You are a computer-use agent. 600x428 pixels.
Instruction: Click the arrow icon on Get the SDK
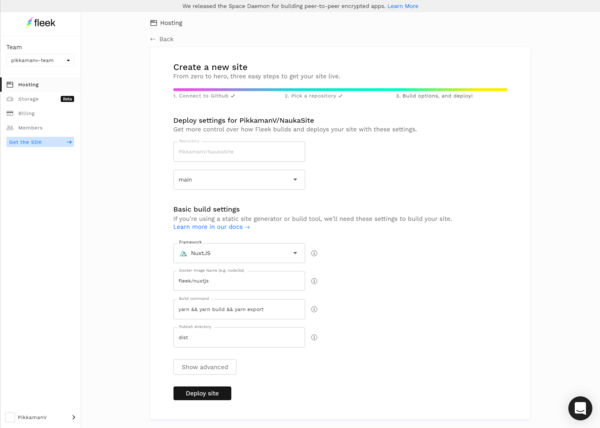click(x=69, y=142)
